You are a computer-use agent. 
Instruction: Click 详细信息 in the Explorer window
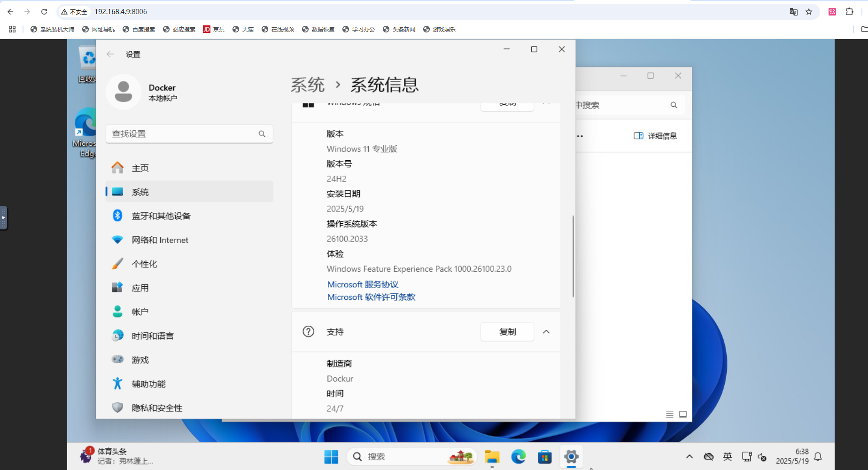(x=655, y=136)
